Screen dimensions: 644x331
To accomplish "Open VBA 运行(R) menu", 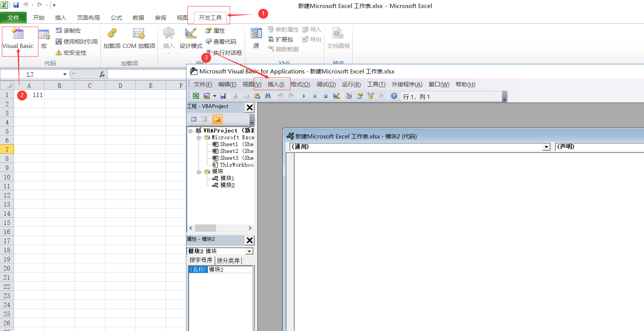I will pyautogui.click(x=351, y=84).
